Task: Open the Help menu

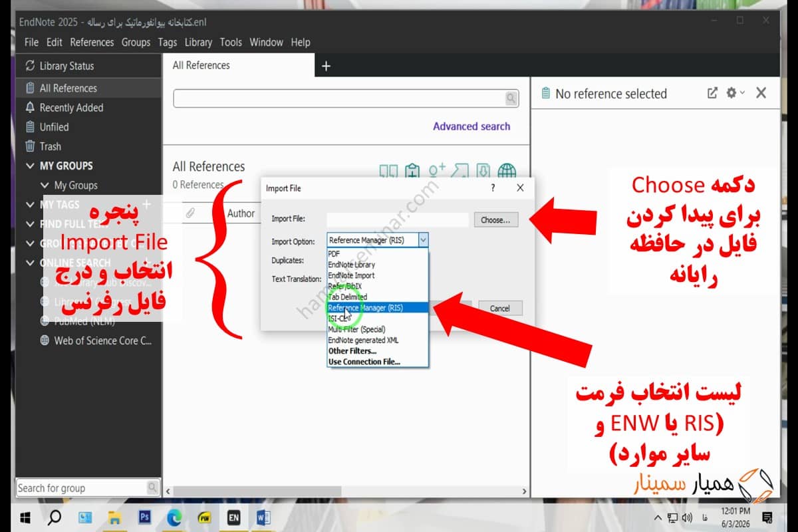Action: pyautogui.click(x=301, y=42)
